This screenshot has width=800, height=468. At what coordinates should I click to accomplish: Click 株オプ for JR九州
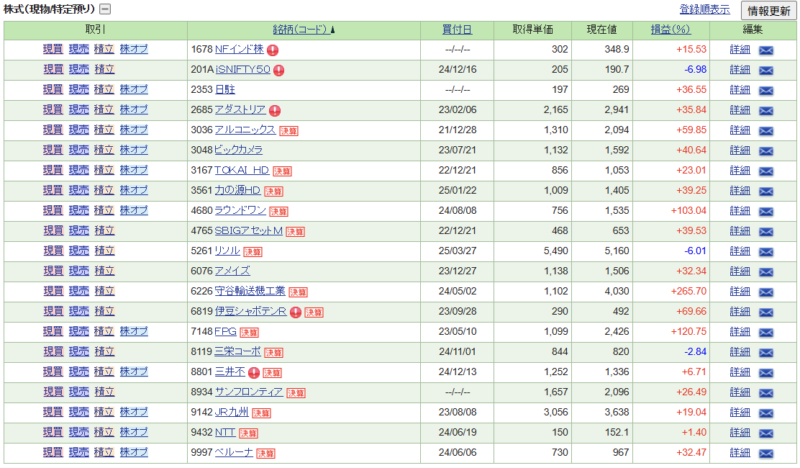(134, 412)
